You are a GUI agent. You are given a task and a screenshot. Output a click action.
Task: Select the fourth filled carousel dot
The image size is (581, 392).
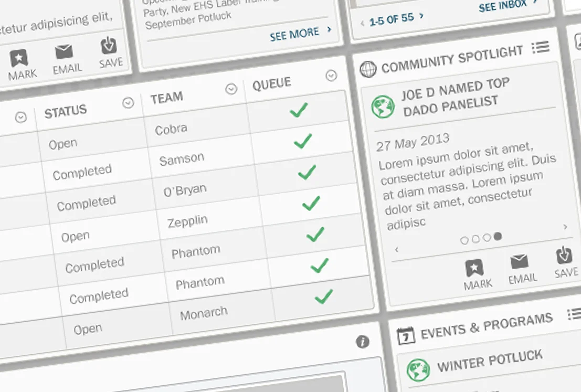(x=498, y=236)
